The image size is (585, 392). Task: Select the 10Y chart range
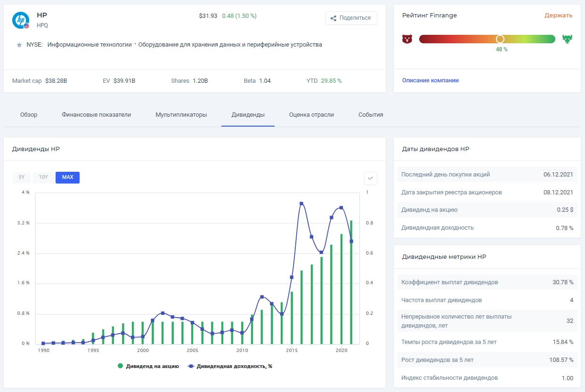pos(43,177)
